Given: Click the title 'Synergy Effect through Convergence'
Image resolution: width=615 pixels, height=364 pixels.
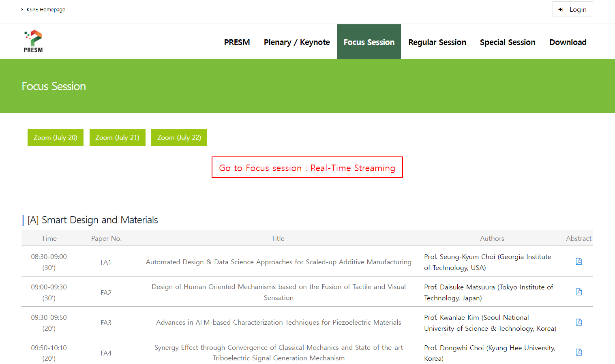Looking at the screenshot, I should click(x=279, y=353).
